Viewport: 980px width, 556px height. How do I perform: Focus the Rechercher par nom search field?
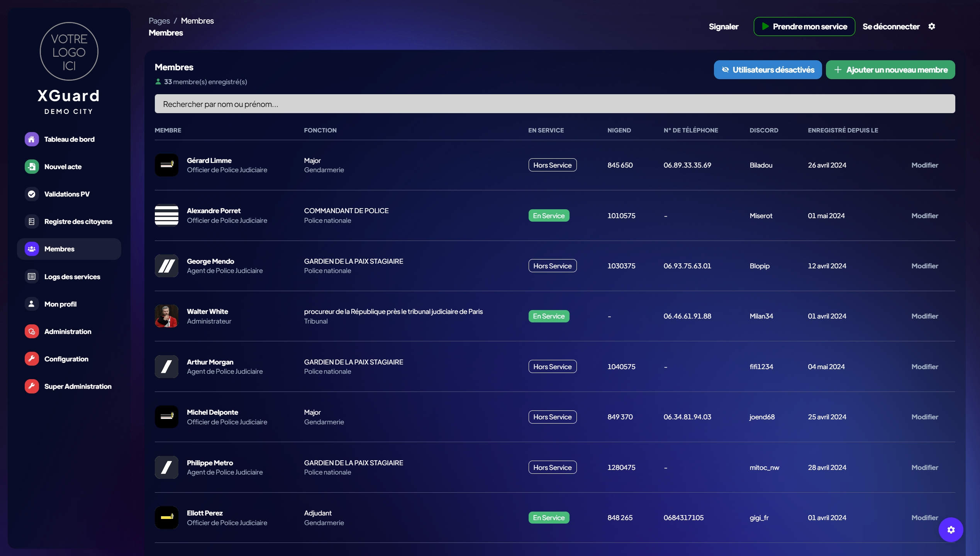point(554,104)
